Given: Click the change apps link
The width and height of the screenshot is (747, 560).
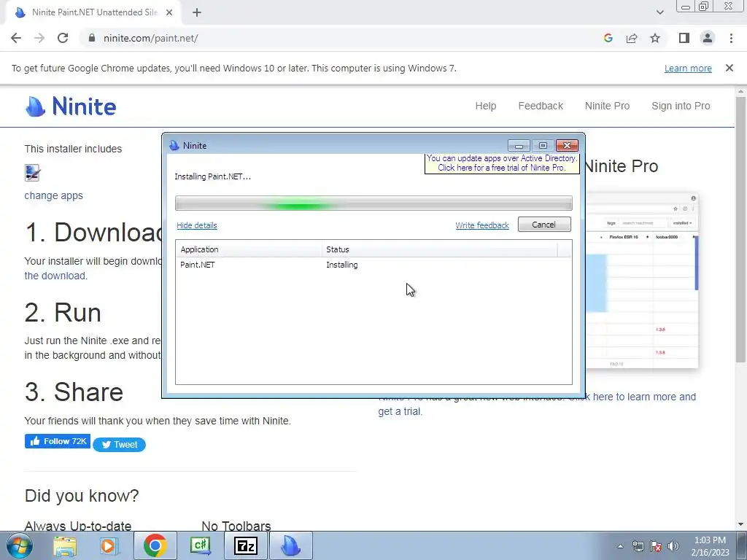Looking at the screenshot, I should 53,195.
